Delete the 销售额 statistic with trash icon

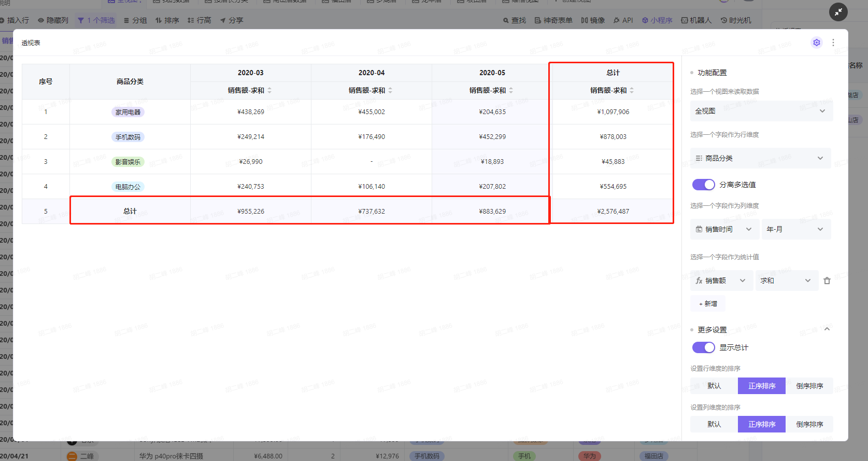[827, 281]
